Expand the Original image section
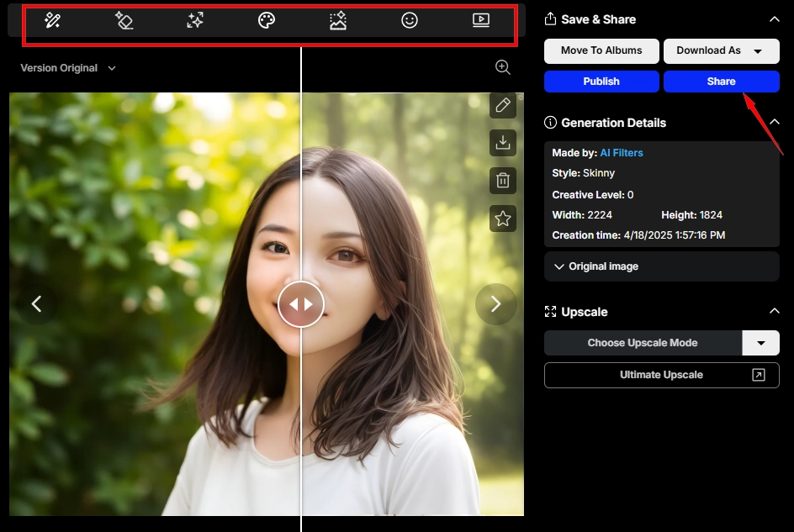Screen dimensions: 794x532 pyautogui.click(x=662, y=266)
